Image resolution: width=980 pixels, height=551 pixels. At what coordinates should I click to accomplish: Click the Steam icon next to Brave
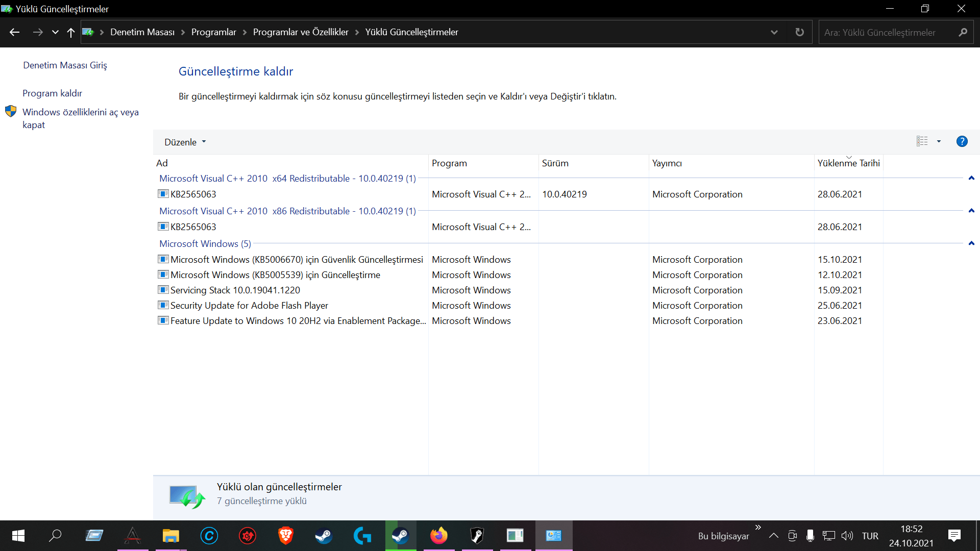[x=324, y=536]
